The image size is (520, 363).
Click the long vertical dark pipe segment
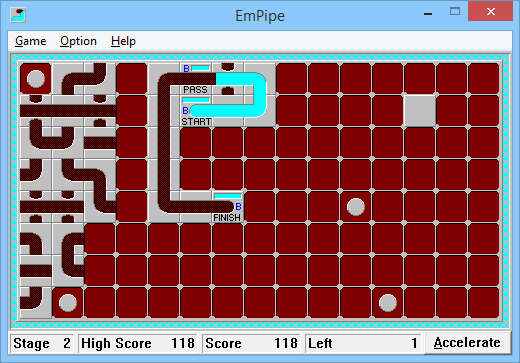coord(164,143)
